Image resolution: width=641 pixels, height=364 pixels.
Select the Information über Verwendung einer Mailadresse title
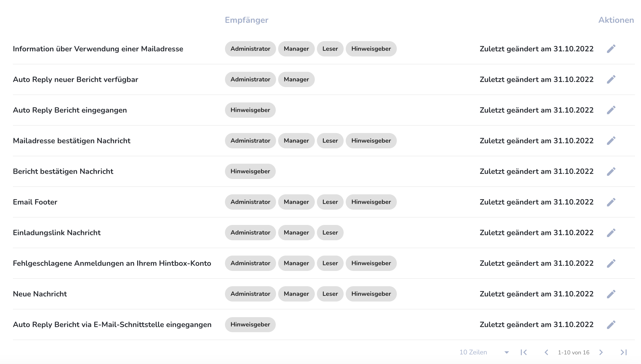[98, 49]
